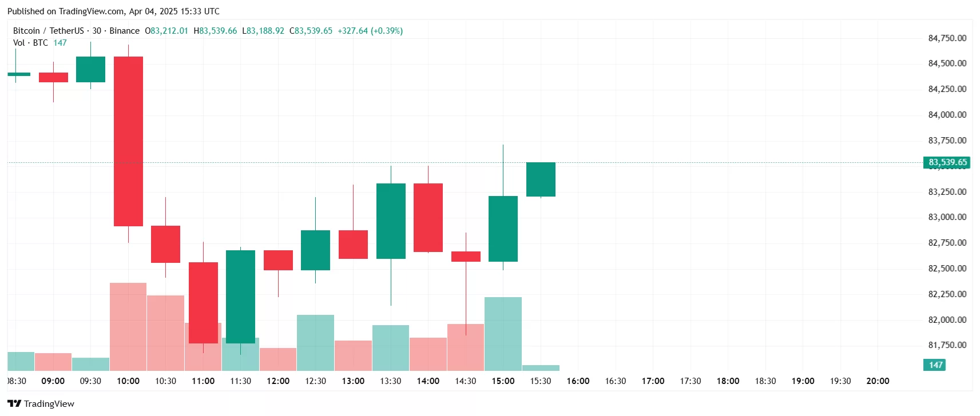Select the large red 10:00 candle body
980x416 pixels.
pyautogui.click(x=128, y=141)
